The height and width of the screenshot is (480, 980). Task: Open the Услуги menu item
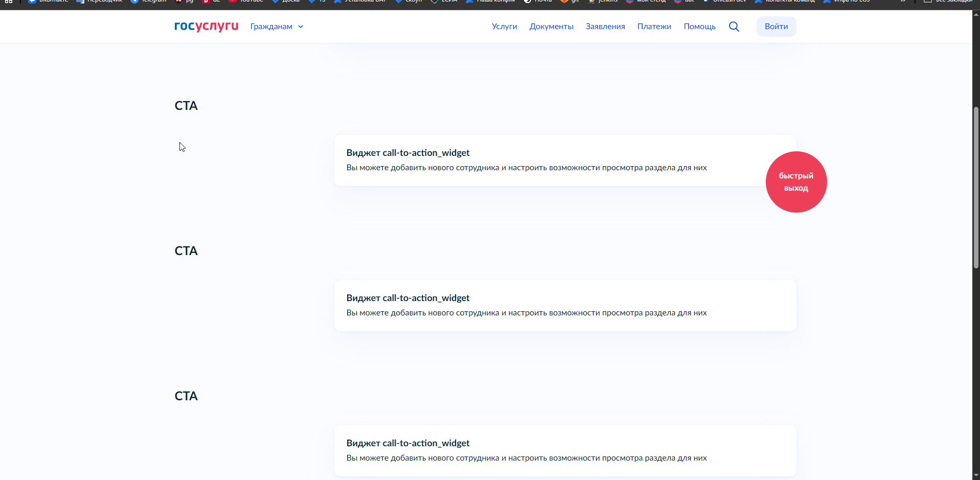point(504,27)
